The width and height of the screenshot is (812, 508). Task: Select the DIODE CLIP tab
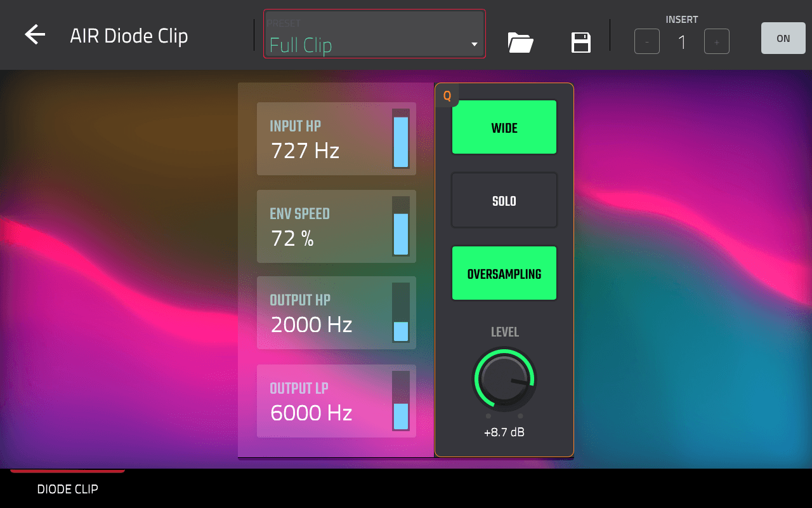pyautogui.click(x=68, y=489)
